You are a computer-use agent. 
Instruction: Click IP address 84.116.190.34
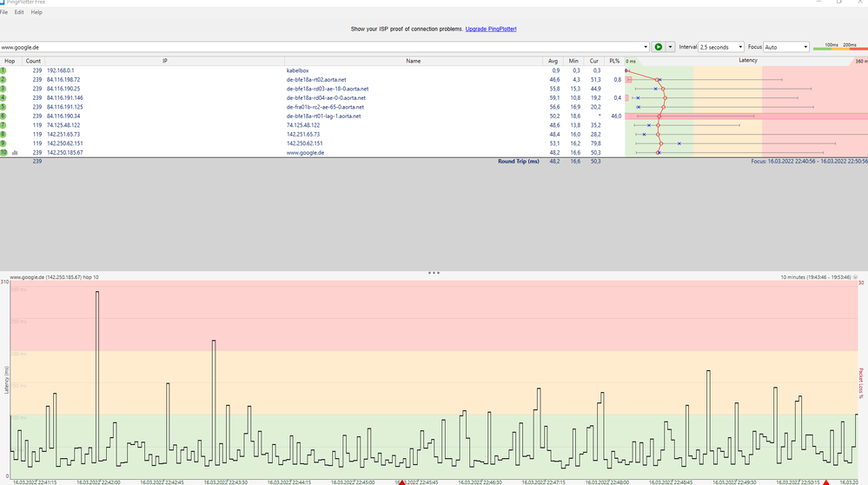63,116
